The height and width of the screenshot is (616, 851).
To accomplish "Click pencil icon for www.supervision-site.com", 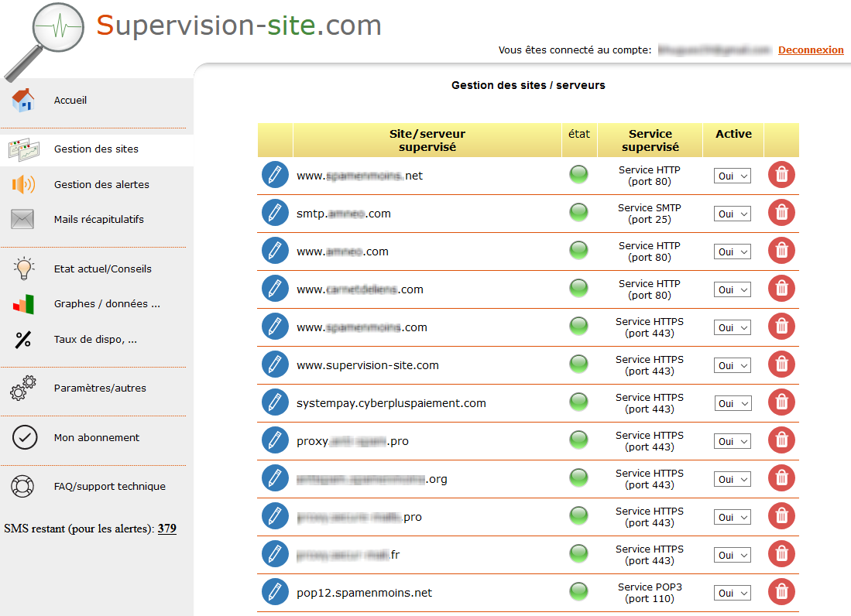I will 275,364.
